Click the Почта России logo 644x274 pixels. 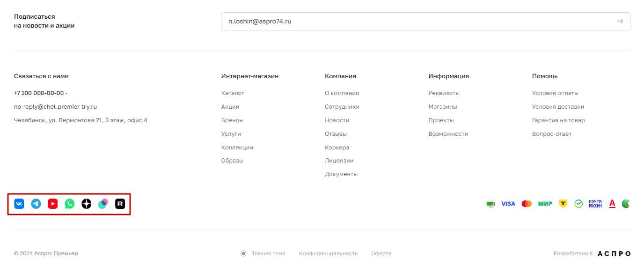(x=595, y=204)
